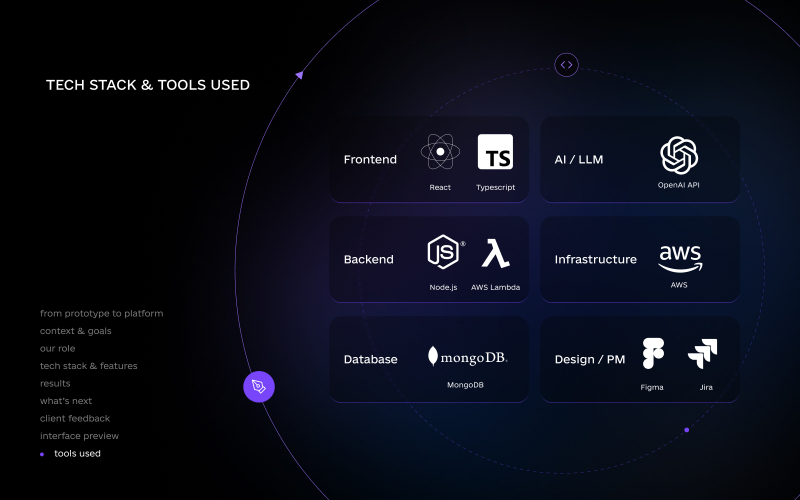
Task: Click the 'Infrastructure' category label
Action: (x=595, y=259)
